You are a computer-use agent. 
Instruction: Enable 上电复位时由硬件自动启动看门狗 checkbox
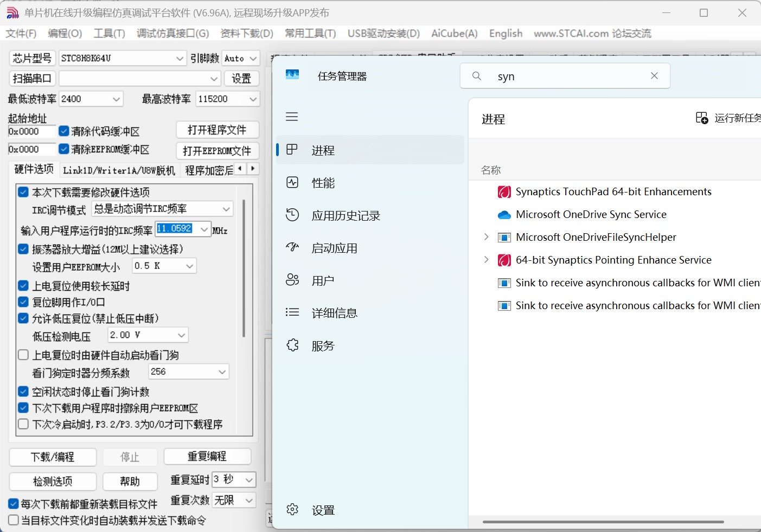(23, 355)
